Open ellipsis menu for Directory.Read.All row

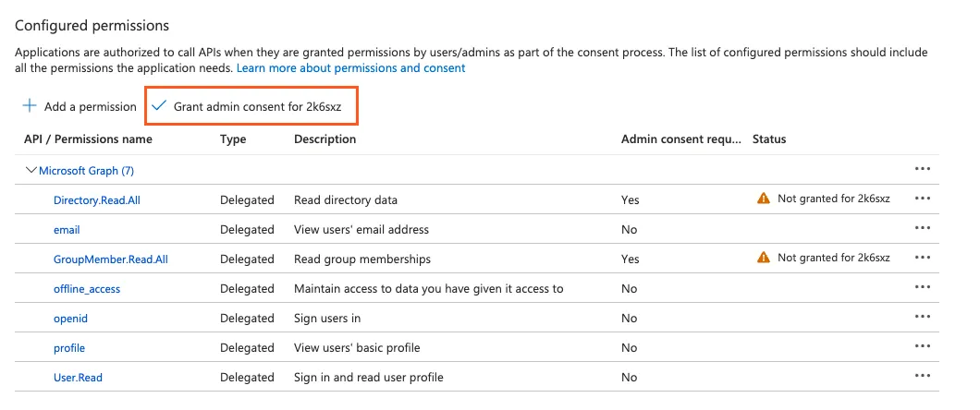tap(921, 199)
